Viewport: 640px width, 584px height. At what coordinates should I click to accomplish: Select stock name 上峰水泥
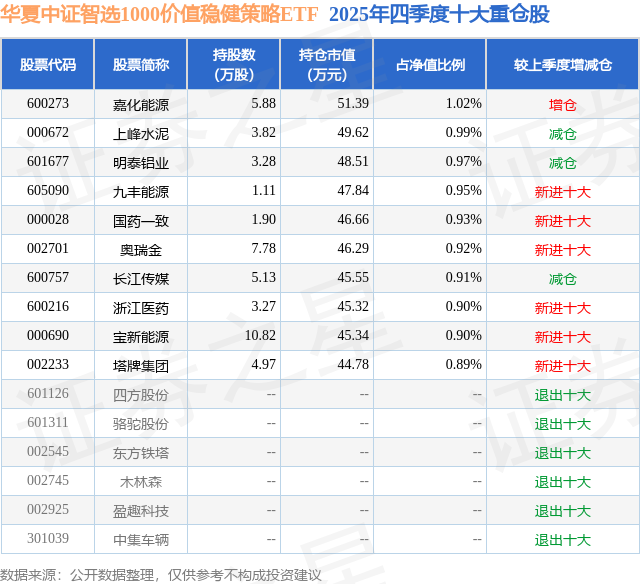141,133
